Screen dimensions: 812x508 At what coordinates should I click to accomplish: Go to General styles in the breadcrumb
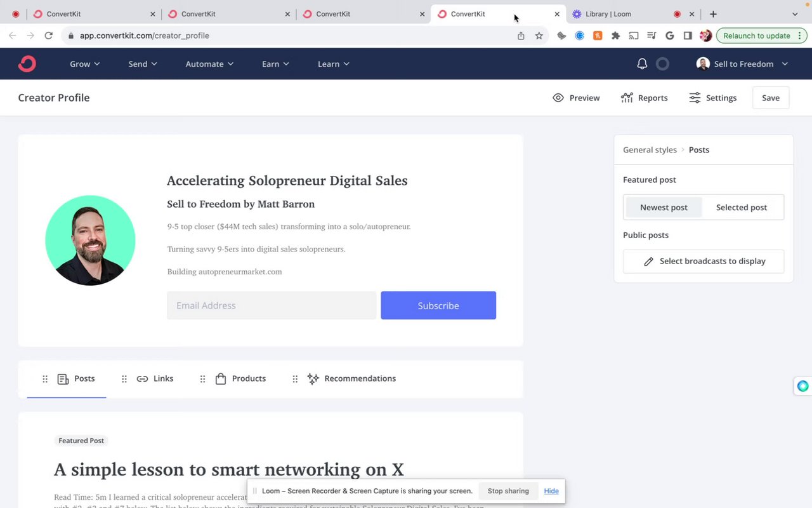click(650, 150)
